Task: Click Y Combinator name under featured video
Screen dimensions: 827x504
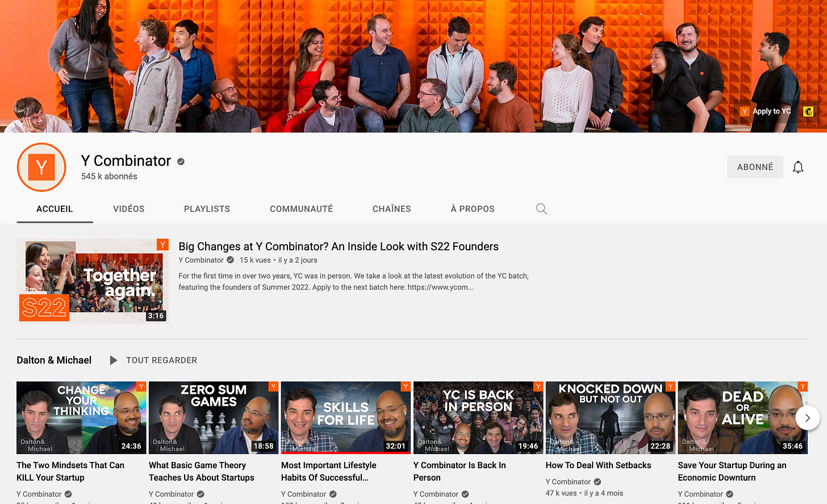Action: pyautogui.click(x=201, y=260)
